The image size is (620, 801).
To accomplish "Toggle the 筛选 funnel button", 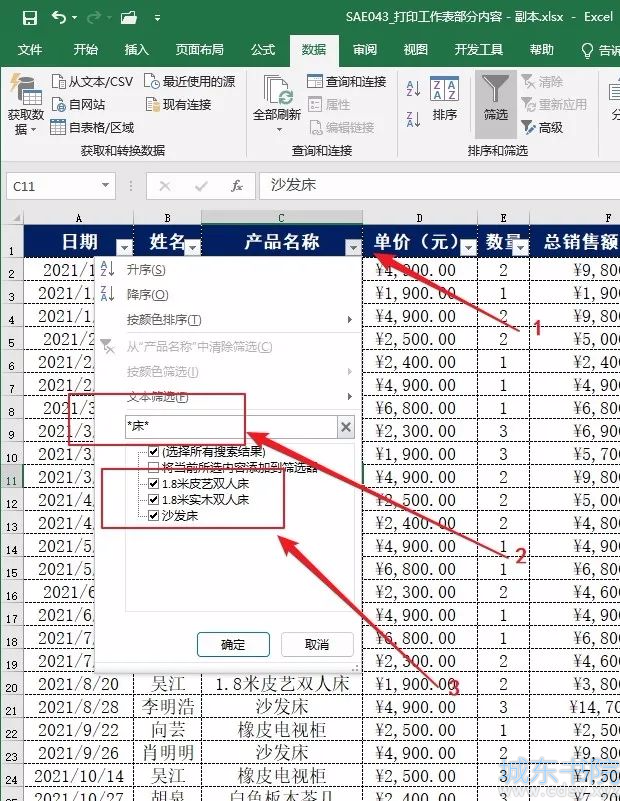I will 495,104.
